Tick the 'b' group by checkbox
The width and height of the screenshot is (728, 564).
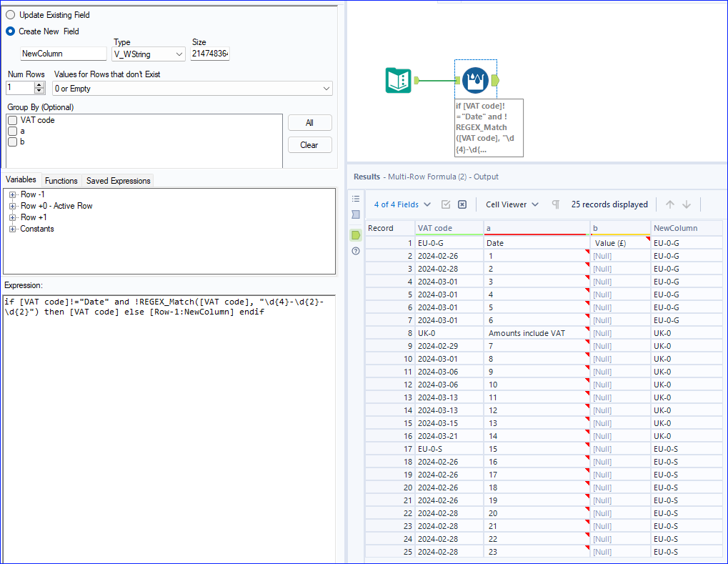13,142
